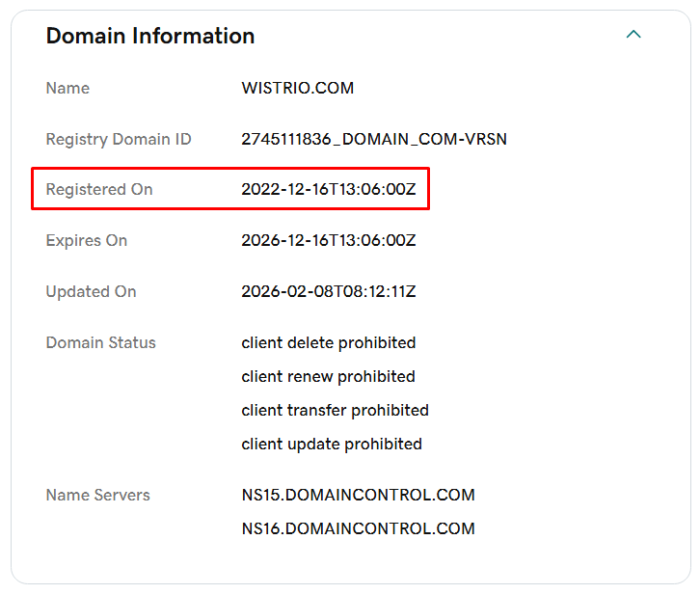Click the client update prohibited status
The width and height of the screenshot is (700, 594).
(x=332, y=445)
